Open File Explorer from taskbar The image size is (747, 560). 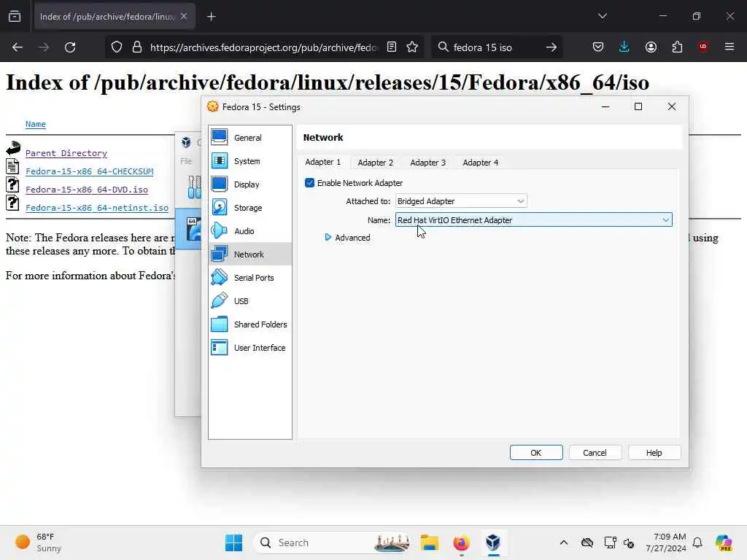[x=429, y=542]
